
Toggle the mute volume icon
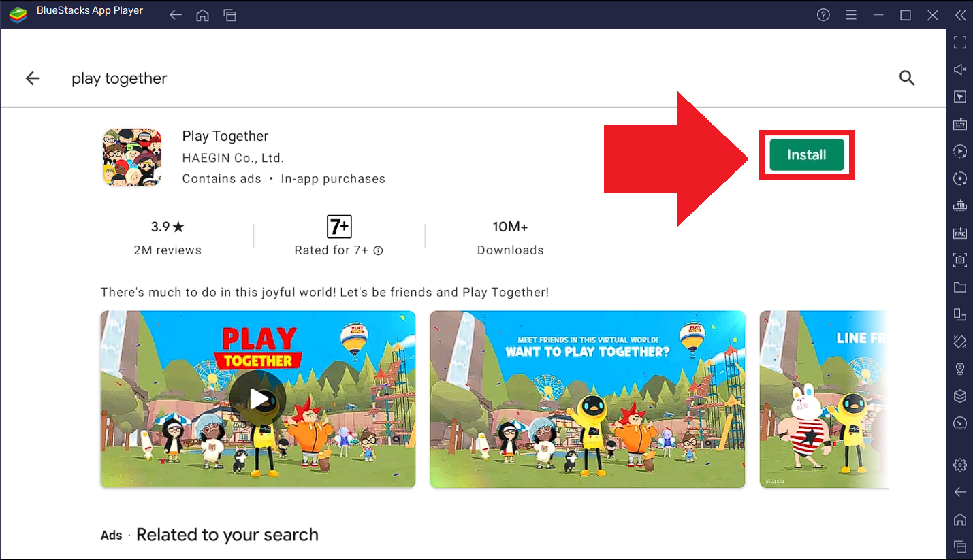pyautogui.click(x=960, y=69)
